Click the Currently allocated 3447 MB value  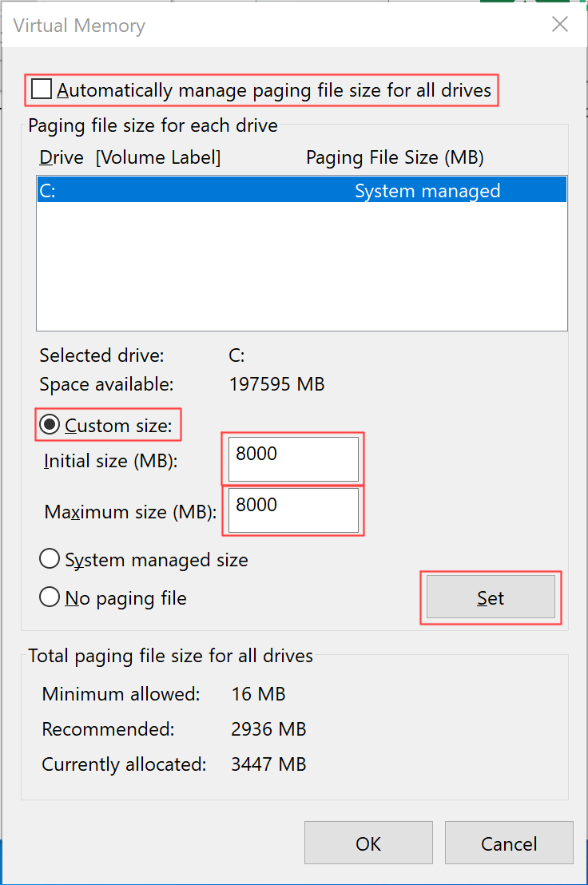[268, 764]
